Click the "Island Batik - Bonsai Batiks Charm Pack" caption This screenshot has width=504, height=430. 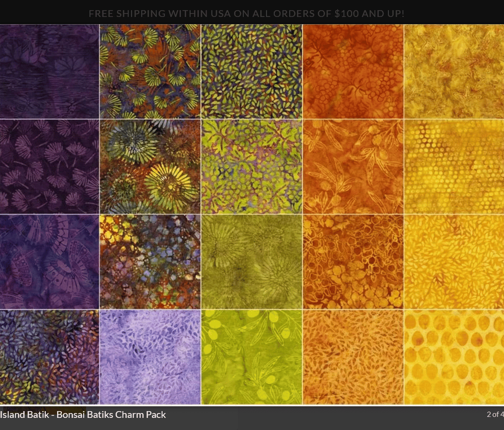[83, 415]
